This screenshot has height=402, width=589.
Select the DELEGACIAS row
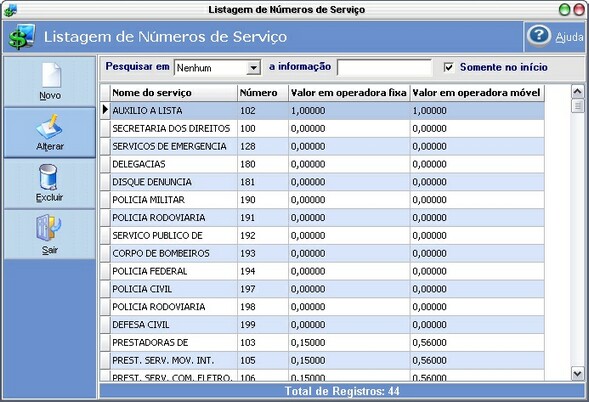(x=322, y=164)
